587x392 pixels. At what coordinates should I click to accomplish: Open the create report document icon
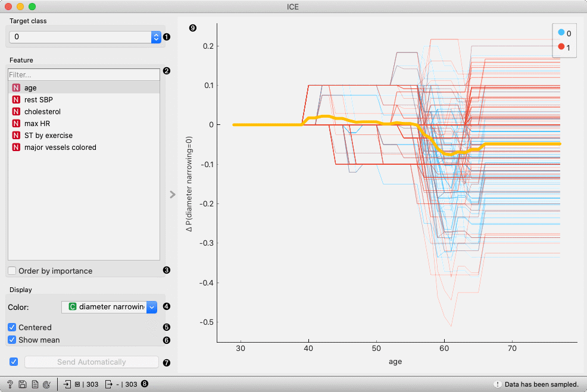coord(35,384)
